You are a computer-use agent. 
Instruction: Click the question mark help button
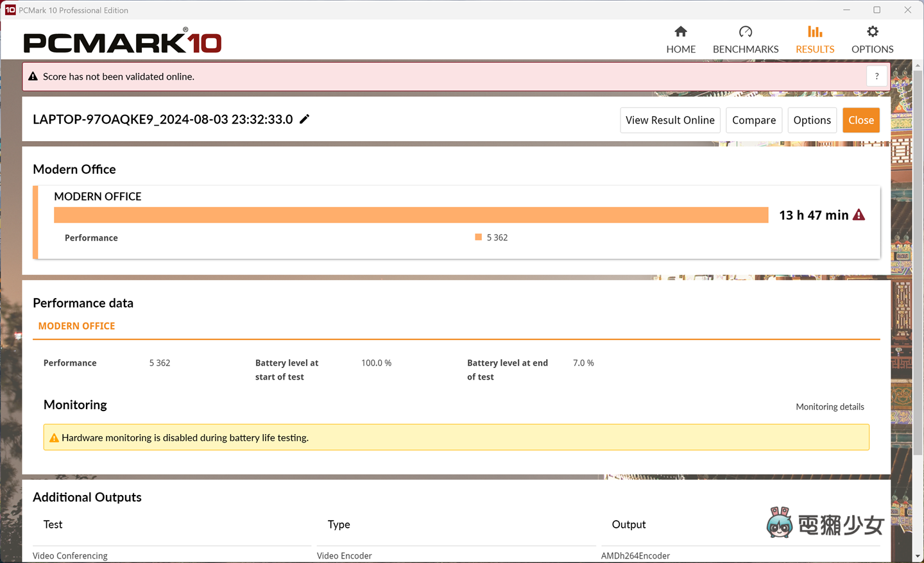coord(877,76)
